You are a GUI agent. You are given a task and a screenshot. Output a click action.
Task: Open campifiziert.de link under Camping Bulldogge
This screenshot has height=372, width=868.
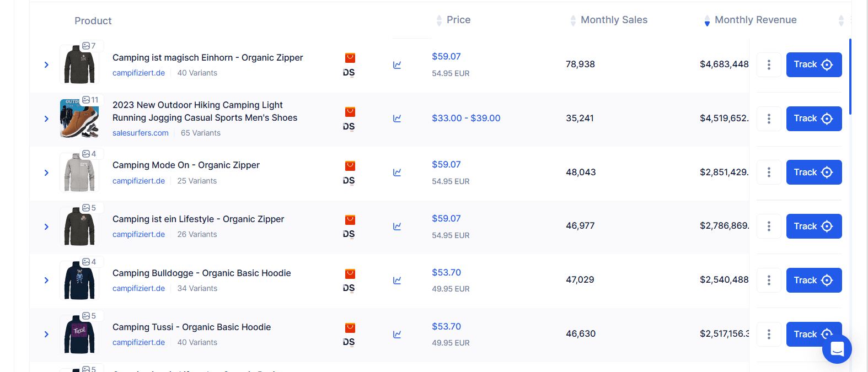click(x=138, y=288)
